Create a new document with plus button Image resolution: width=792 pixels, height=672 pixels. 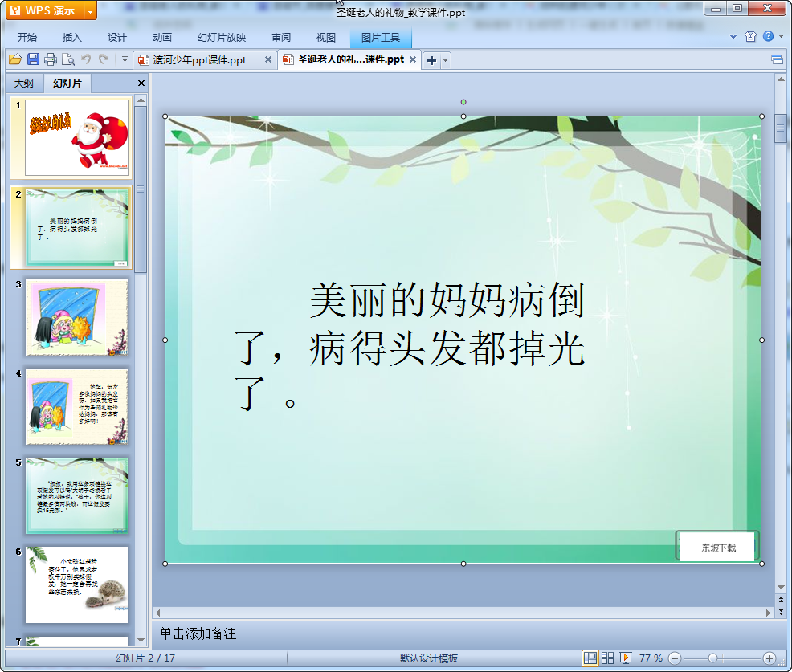tap(431, 60)
